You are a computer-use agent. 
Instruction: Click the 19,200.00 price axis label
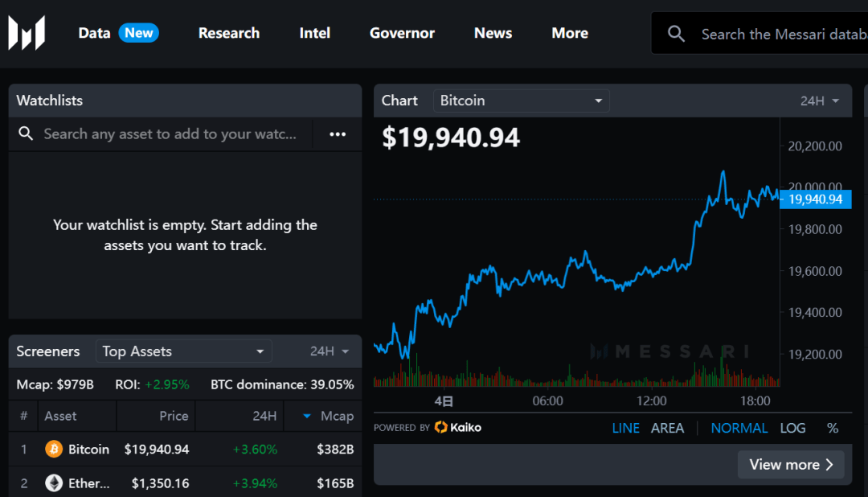[815, 354]
